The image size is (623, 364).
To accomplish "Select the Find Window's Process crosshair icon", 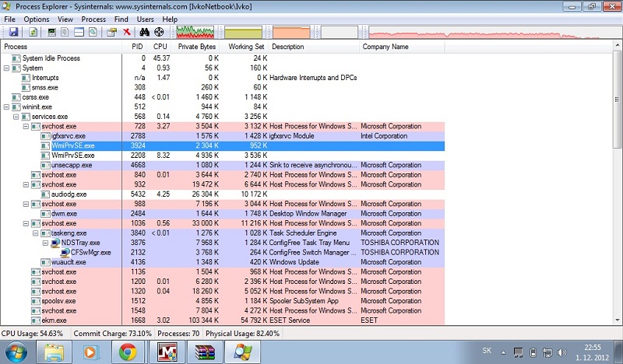I will click(160, 32).
